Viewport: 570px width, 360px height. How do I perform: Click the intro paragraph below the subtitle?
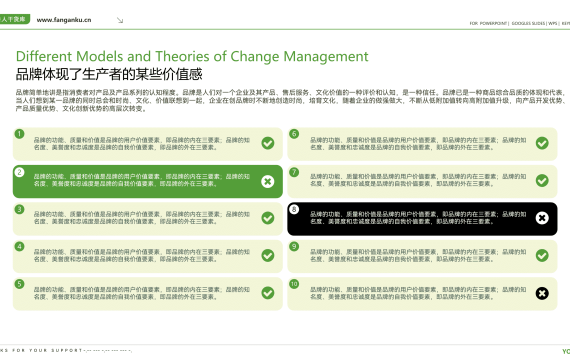click(x=290, y=100)
